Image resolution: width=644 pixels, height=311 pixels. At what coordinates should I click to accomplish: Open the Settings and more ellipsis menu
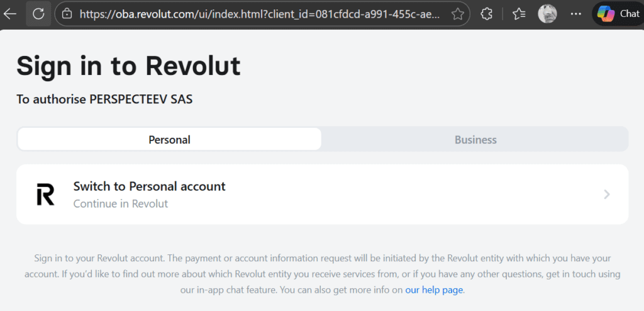tap(575, 13)
